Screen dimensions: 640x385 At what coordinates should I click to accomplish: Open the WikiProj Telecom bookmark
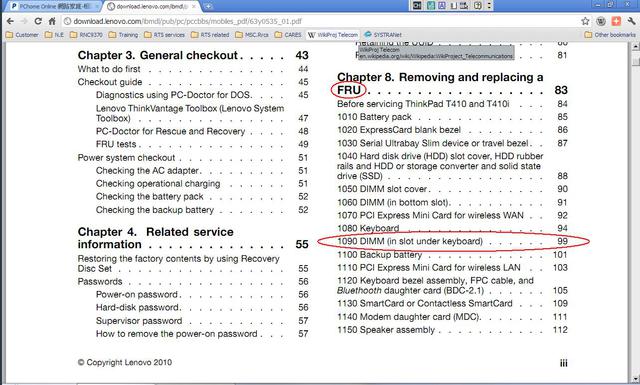(333, 35)
